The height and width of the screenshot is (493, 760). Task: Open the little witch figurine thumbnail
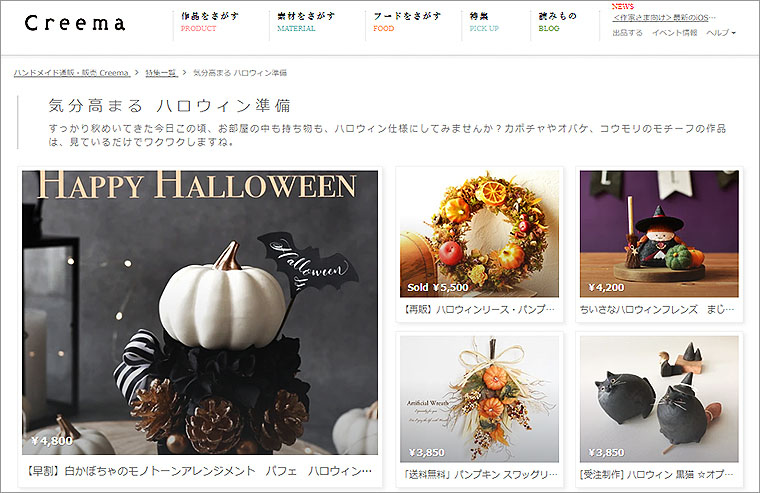tap(659, 234)
